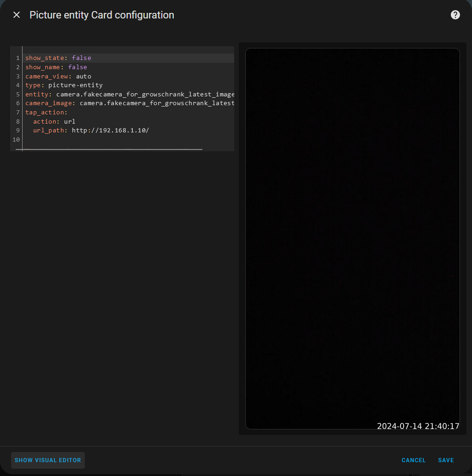The height and width of the screenshot is (476, 472).
Task: Click the action url value
Action: click(70, 122)
